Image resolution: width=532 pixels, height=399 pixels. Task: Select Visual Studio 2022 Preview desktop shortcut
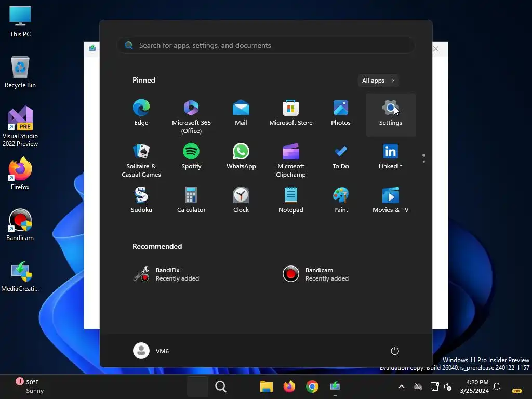click(20, 126)
